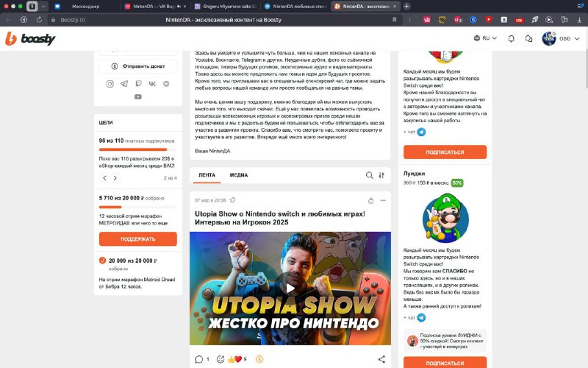The height and width of the screenshot is (368, 588).
Task: Open feed filter settings
Action: pyautogui.click(x=381, y=175)
